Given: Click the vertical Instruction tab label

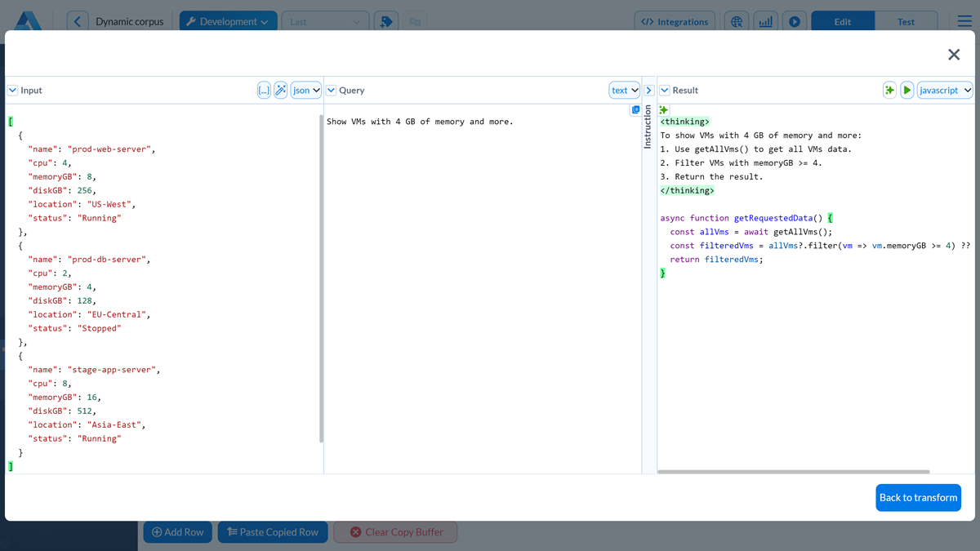Looking at the screenshot, I should click(648, 127).
